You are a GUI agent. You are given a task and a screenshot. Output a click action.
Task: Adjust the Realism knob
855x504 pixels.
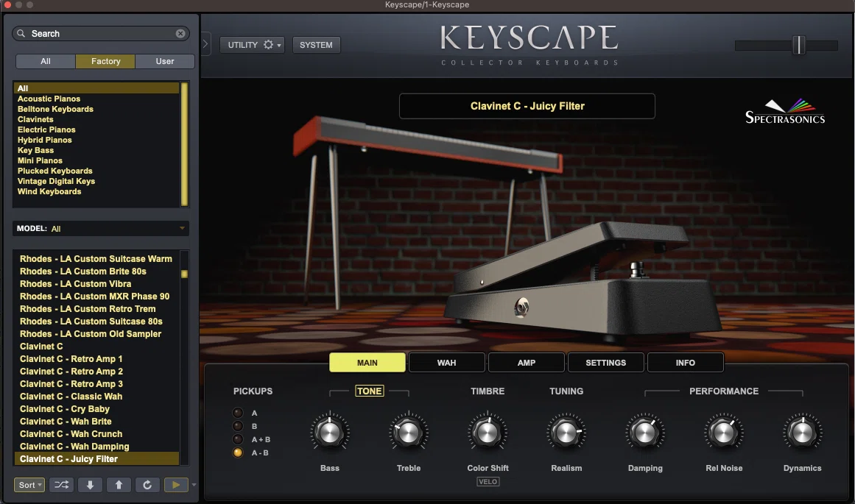pos(566,433)
